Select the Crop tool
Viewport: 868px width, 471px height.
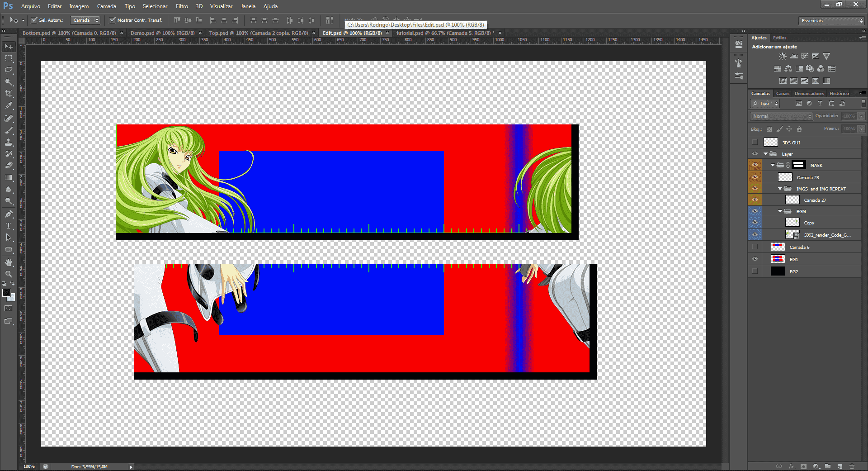(9, 94)
